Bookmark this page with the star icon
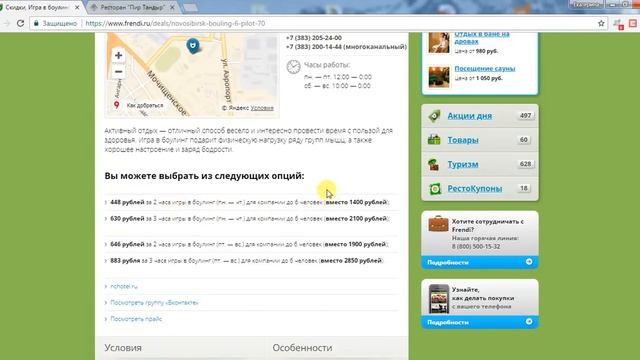 [601, 23]
